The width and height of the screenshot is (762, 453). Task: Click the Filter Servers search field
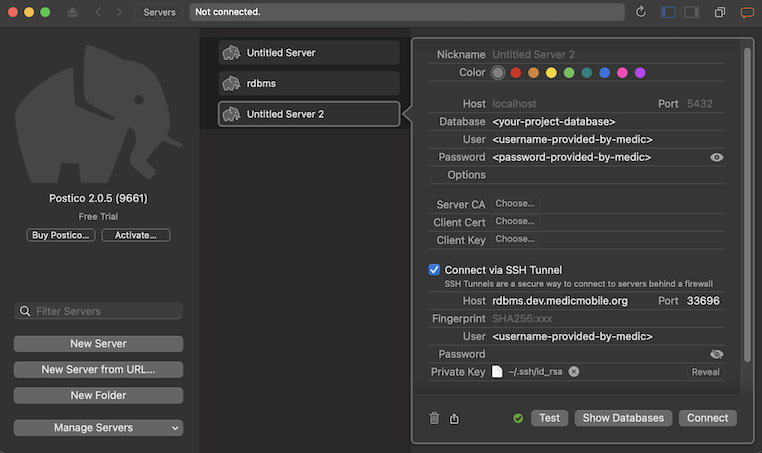point(98,311)
